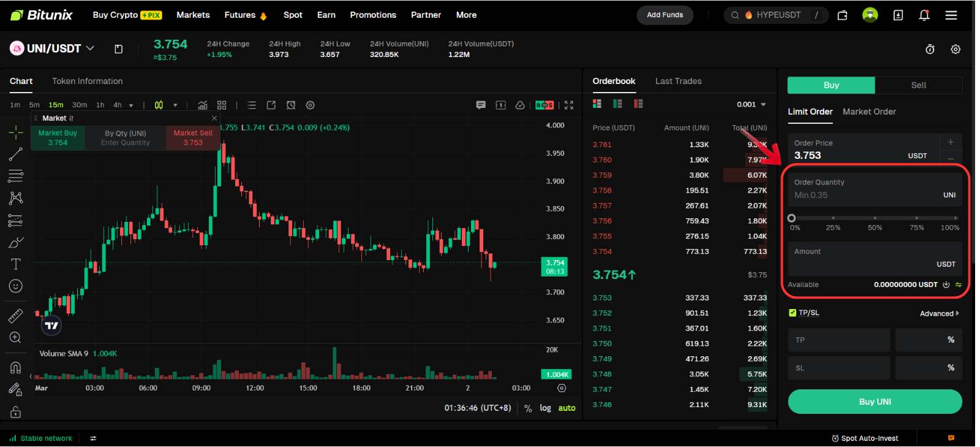Open the chart price alert icon

coord(291,105)
